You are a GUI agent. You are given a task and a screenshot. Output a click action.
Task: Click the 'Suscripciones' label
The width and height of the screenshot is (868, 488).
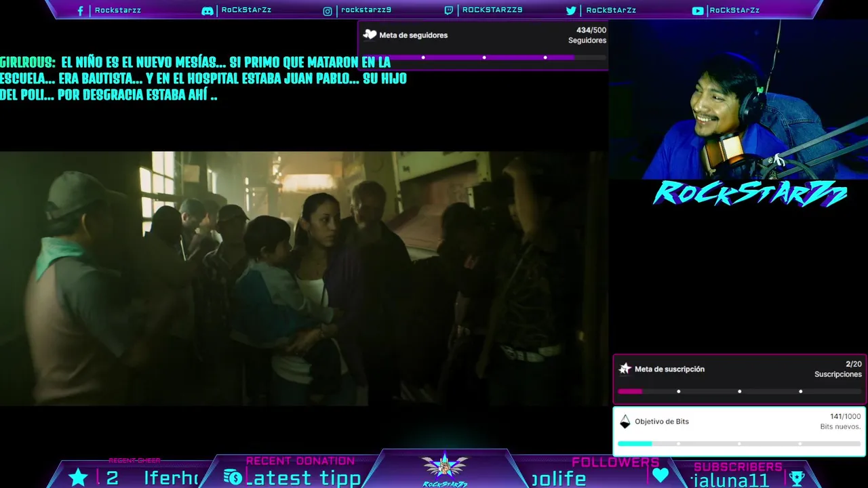point(838,374)
